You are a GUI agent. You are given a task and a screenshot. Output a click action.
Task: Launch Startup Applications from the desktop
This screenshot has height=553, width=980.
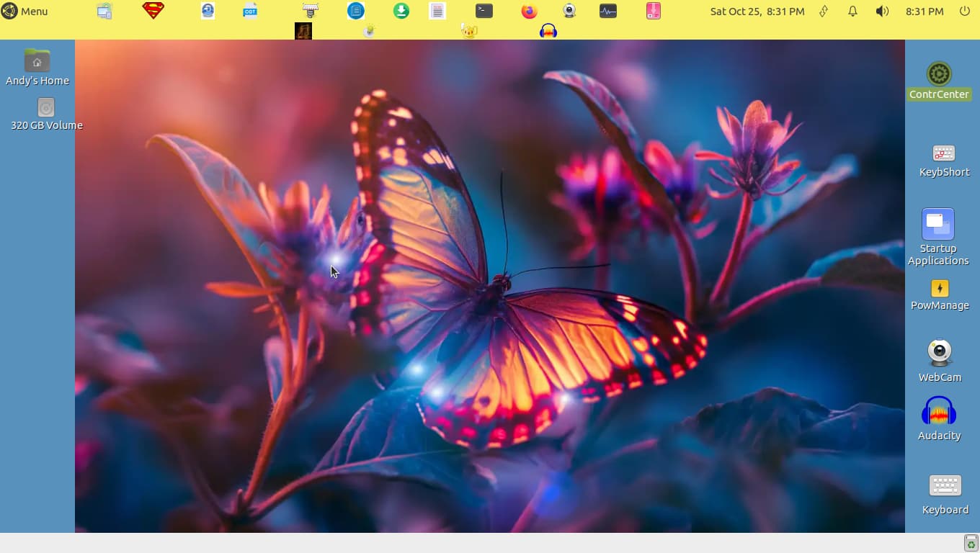[x=938, y=225]
